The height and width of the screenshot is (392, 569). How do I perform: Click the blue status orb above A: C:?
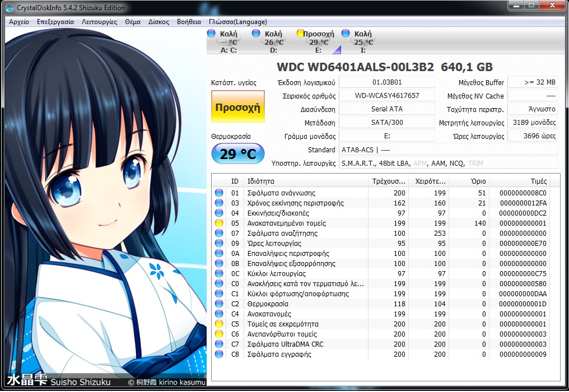[211, 34]
